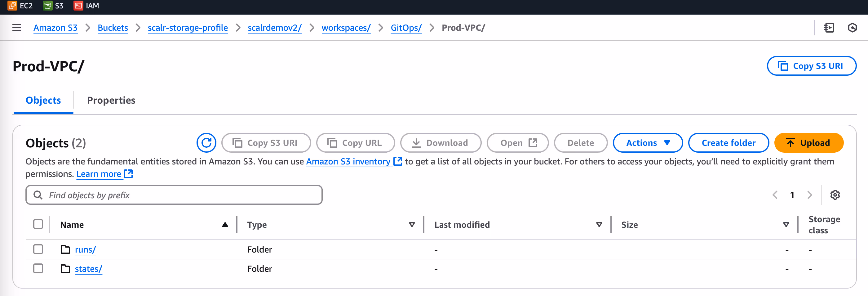The height and width of the screenshot is (296, 868).
Task: Sort by Type column arrow
Action: [x=412, y=225]
